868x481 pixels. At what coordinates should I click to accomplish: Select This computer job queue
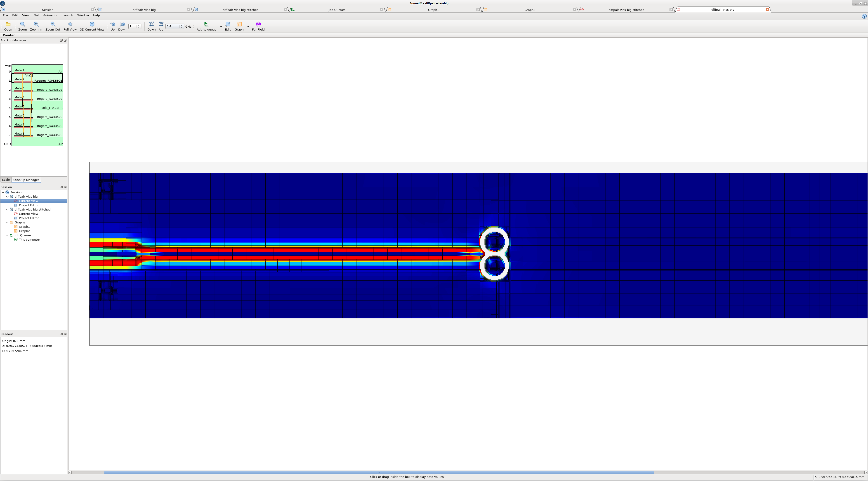29,240
